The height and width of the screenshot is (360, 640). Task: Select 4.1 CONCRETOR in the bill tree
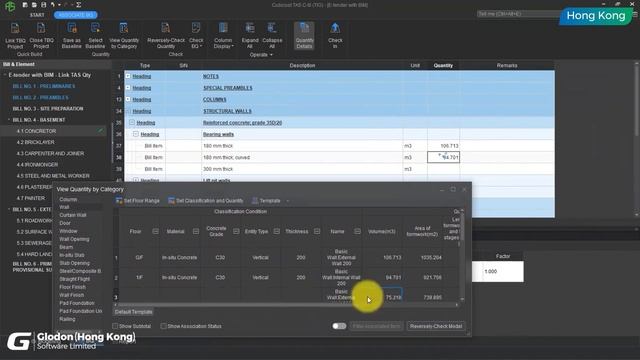tap(36, 131)
